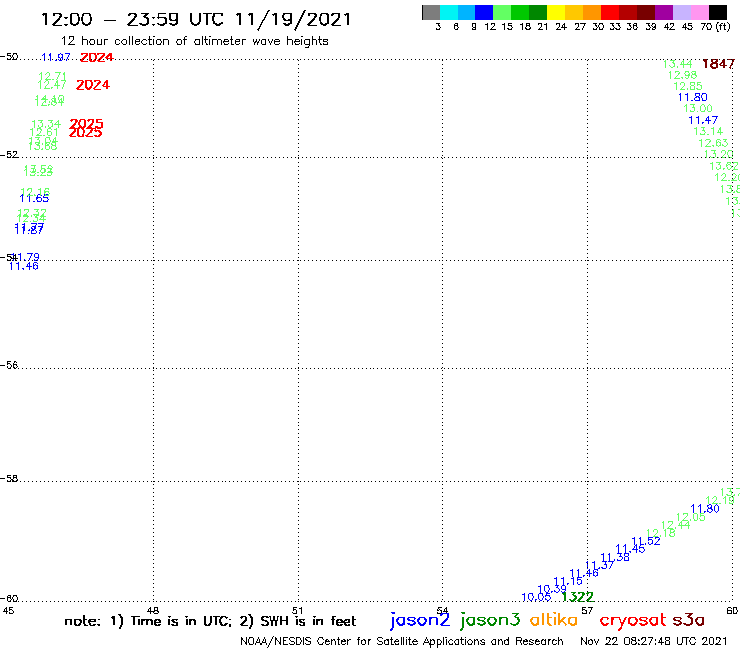
Task: Click the timestamp 'Nov 22 08:27:48 UTC 2021'
Action: coord(654,641)
